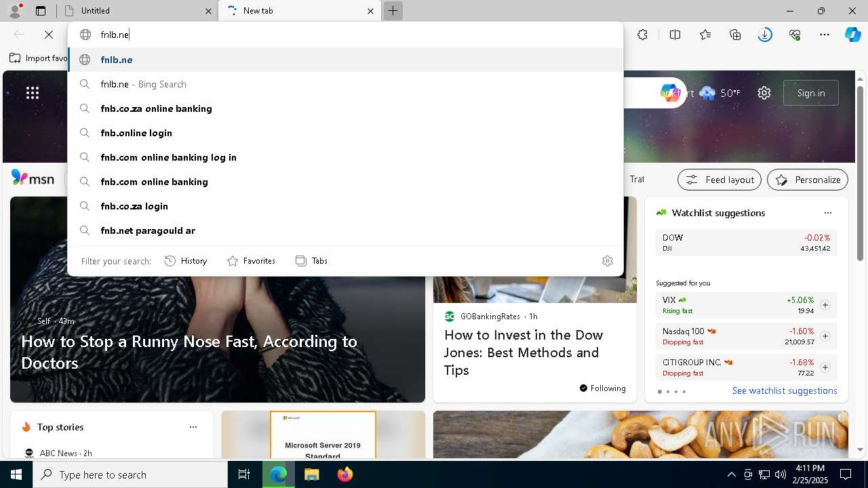Image resolution: width=868 pixels, height=488 pixels.
Task: Click the taskbar search box
Action: [x=130, y=474]
